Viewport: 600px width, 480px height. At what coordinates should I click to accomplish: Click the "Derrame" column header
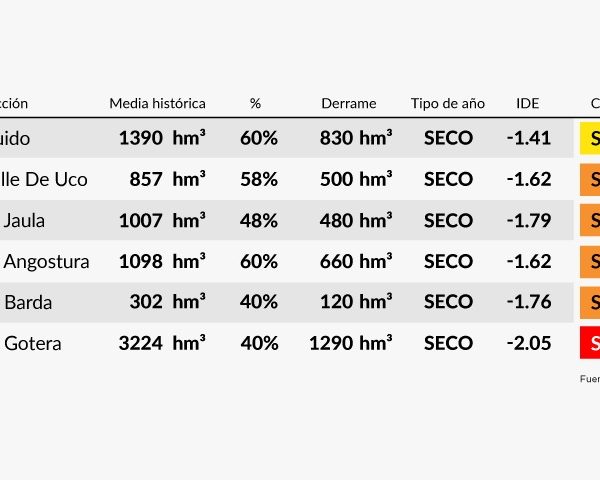[349, 103]
